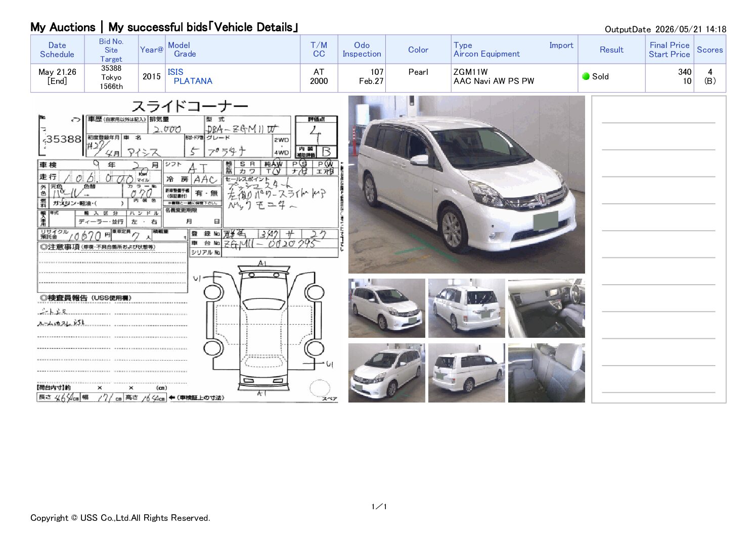Click the Bid No. Site Target header
This screenshot has width=756, height=535.
(x=111, y=50)
